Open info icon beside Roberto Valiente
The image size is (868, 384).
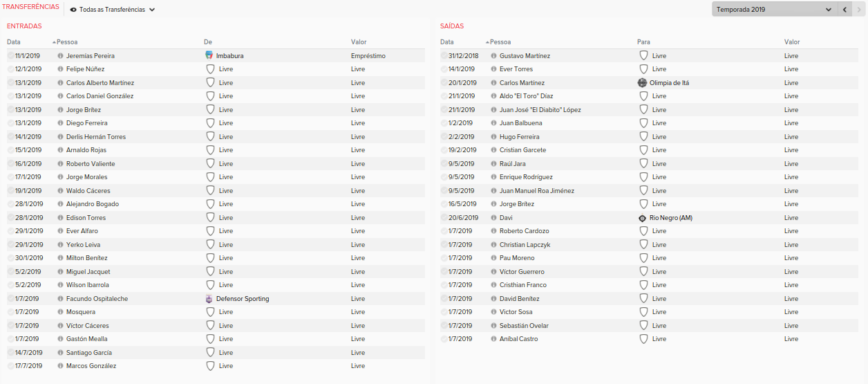pos(60,164)
